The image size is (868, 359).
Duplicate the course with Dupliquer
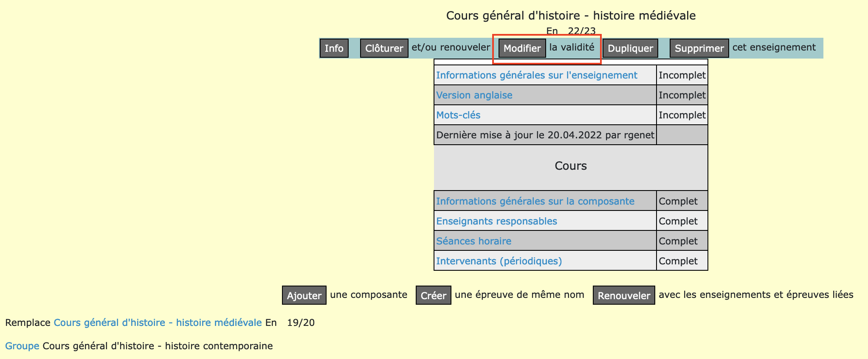(630, 48)
